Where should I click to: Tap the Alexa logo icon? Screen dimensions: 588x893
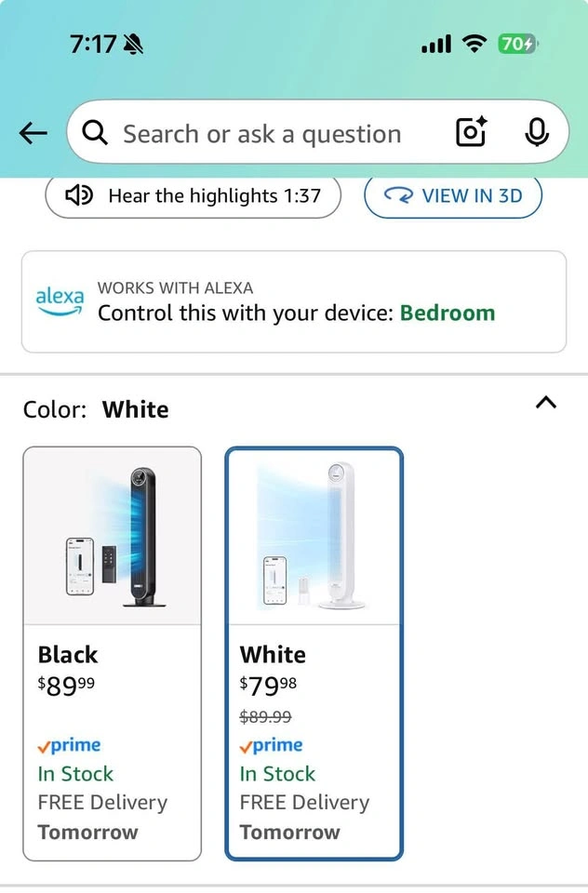click(60, 300)
